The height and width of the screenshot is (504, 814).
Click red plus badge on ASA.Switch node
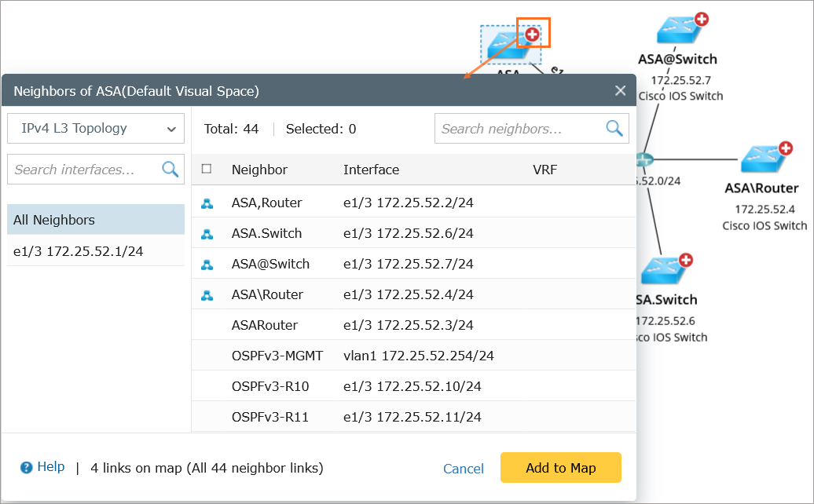coord(685,260)
